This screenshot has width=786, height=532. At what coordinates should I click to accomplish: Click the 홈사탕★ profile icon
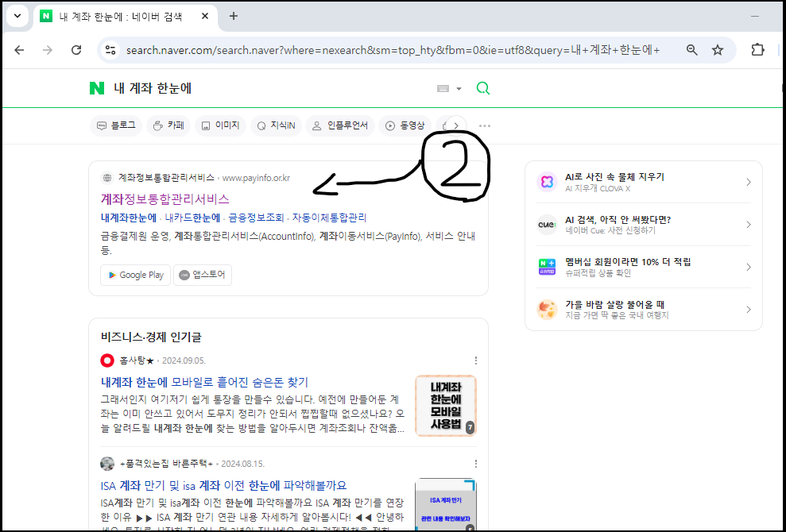[107, 360]
